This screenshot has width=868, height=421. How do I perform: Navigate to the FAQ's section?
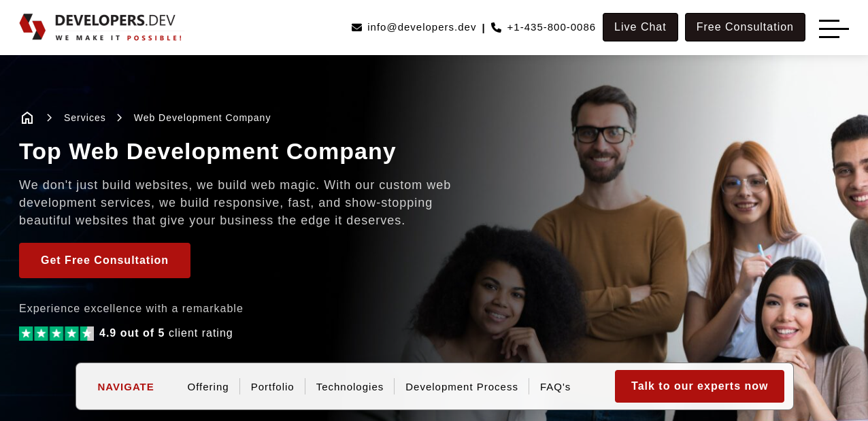(555, 387)
